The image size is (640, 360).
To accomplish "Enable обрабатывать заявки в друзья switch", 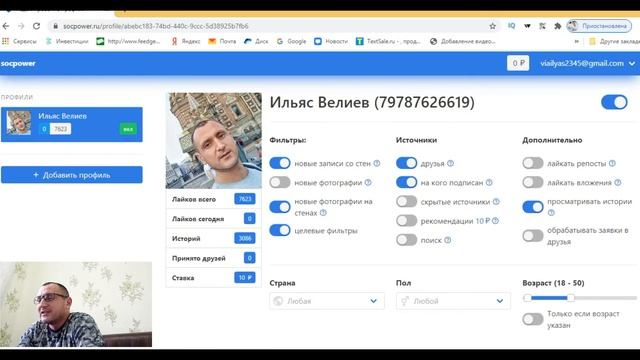I will 533,236.
